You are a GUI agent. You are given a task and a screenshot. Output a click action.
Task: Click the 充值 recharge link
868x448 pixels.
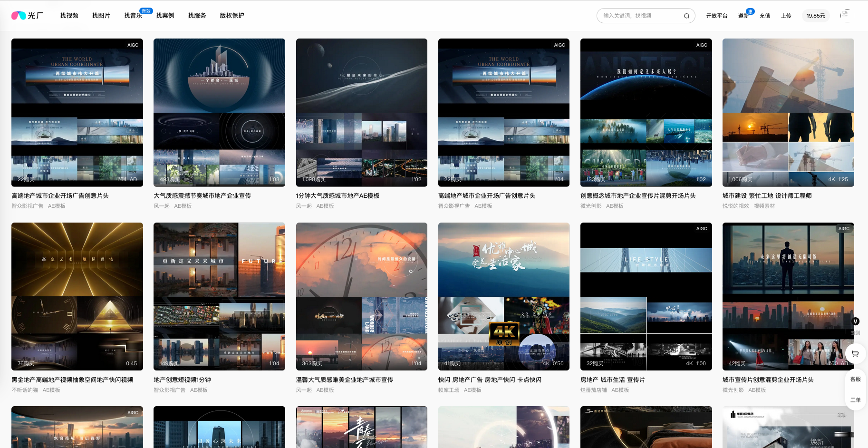coord(765,16)
